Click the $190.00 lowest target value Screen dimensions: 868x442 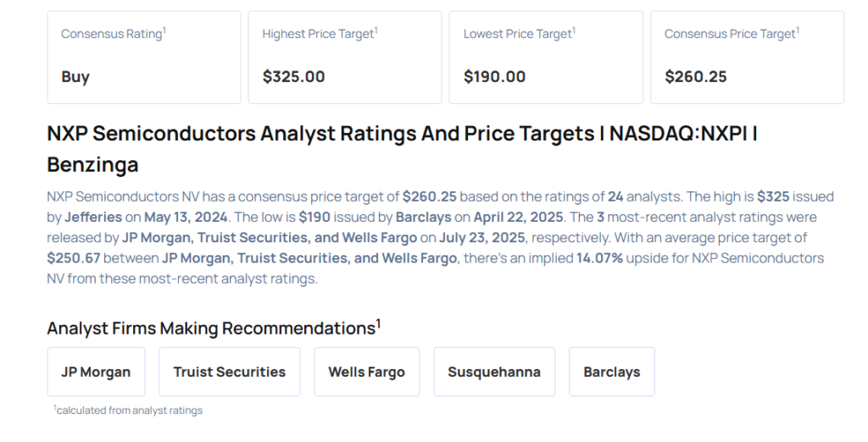494,77
